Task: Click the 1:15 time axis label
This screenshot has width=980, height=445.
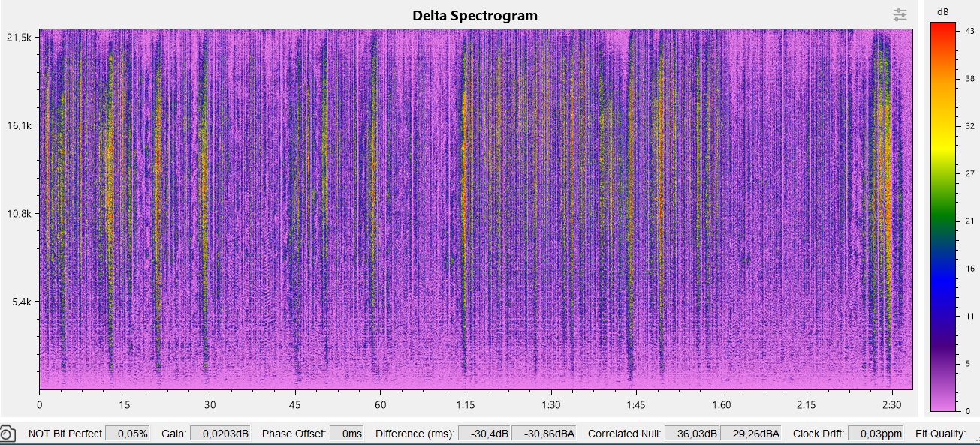Action: click(x=466, y=404)
